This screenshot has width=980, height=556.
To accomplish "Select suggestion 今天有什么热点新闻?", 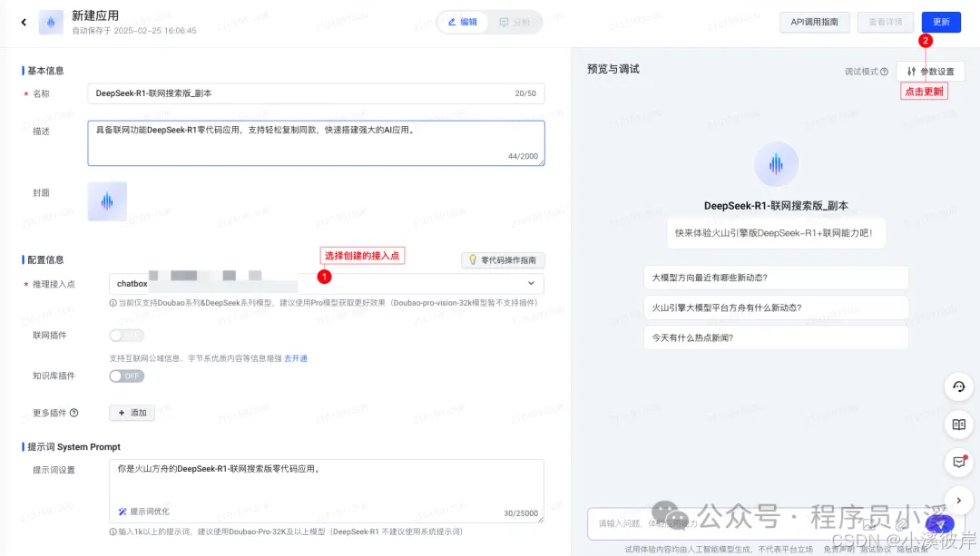I will pos(776,337).
